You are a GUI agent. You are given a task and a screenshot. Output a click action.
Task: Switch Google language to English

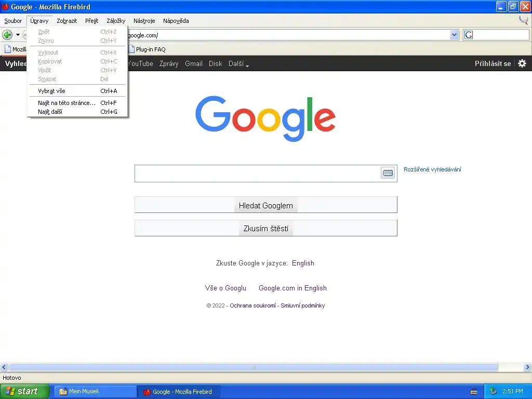(x=303, y=263)
